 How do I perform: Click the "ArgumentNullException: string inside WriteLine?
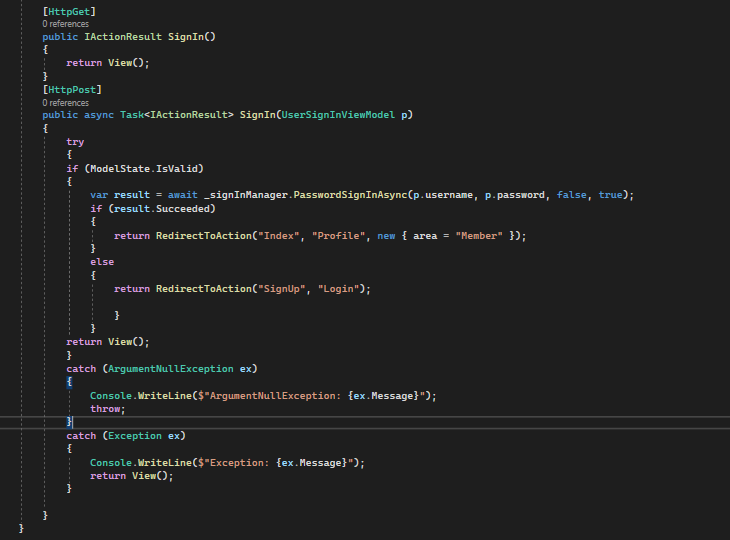tap(275, 396)
